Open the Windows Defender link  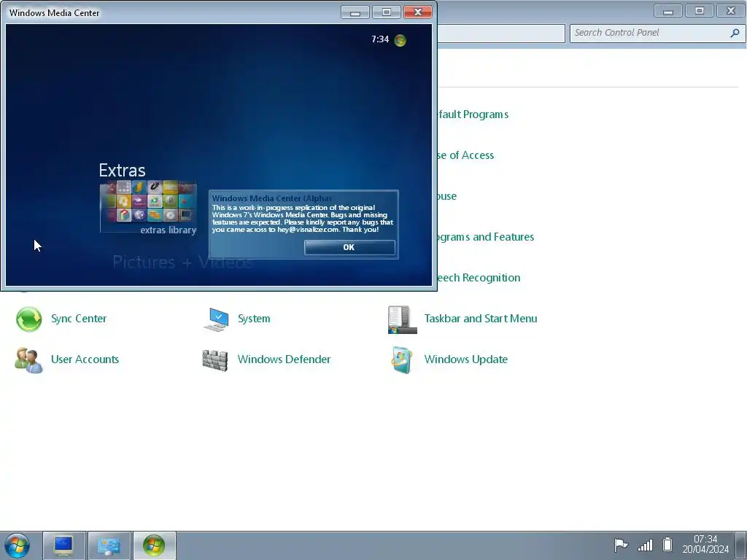(x=284, y=359)
